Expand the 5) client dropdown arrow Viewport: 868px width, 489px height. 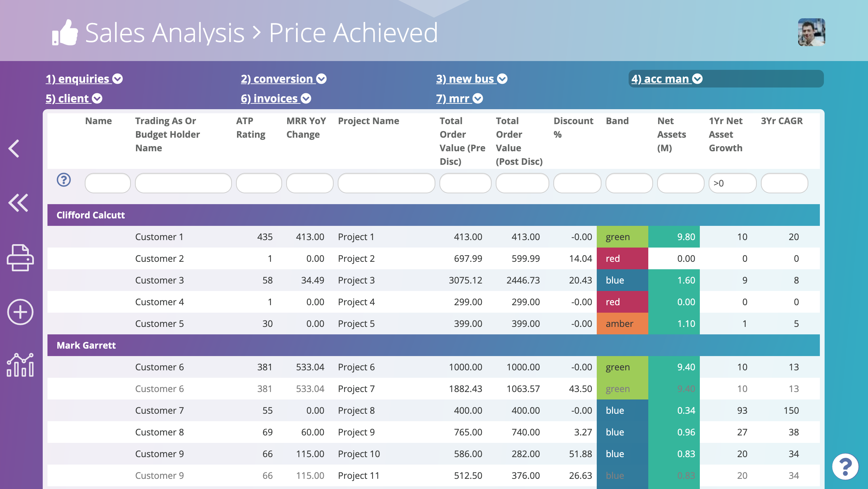[97, 98]
